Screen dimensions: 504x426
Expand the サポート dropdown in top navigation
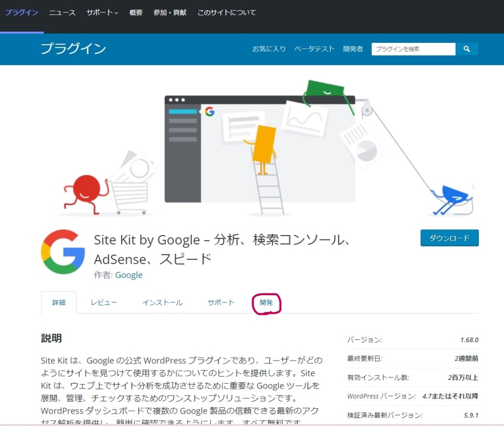pos(102,12)
